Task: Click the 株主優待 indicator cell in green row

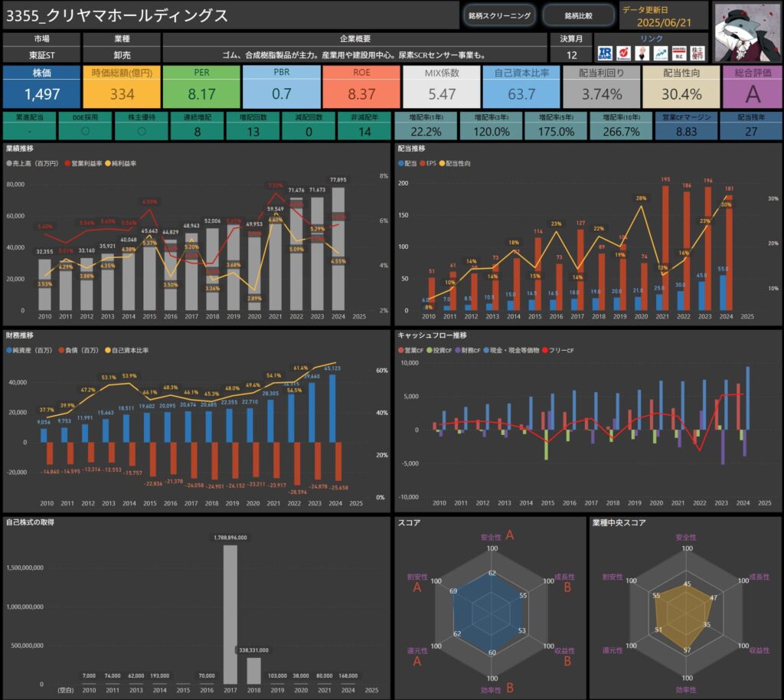Action: (x=142, y=126)
